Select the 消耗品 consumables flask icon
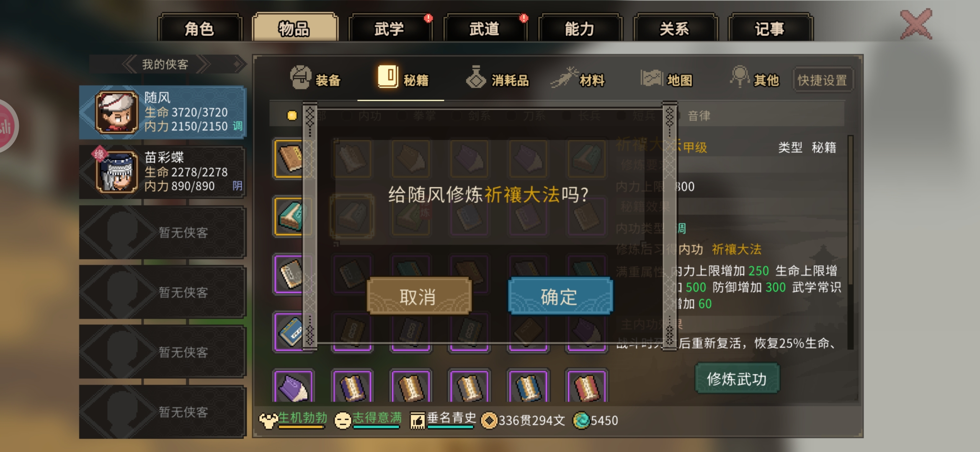980x452 pixels. tap(476, 77)
